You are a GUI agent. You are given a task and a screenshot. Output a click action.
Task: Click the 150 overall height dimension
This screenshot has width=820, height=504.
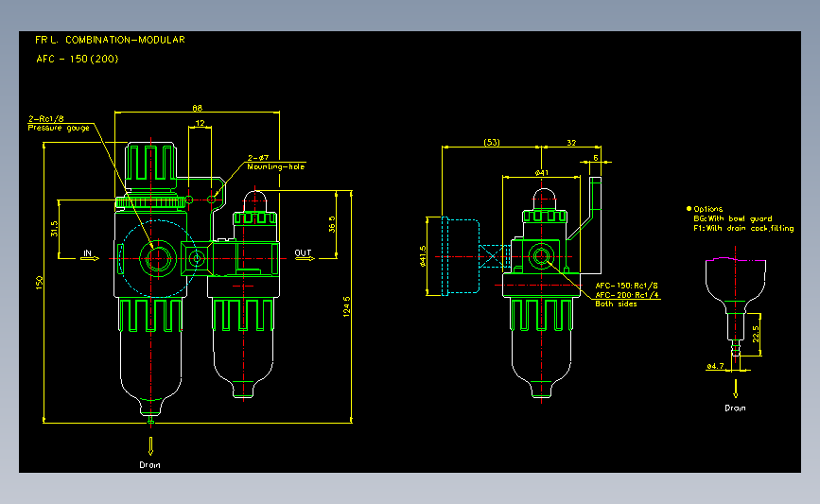point(39,283)
